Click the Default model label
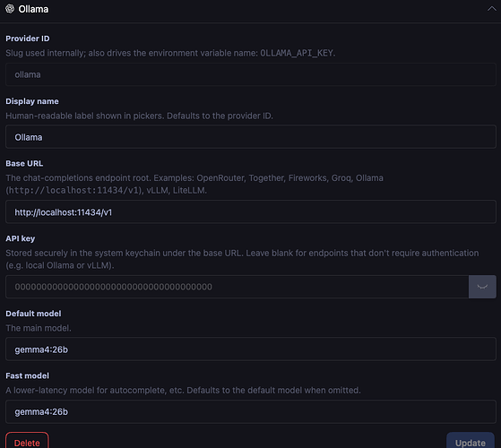Screen dimensions: 501x448 click(x=33, y=314)
